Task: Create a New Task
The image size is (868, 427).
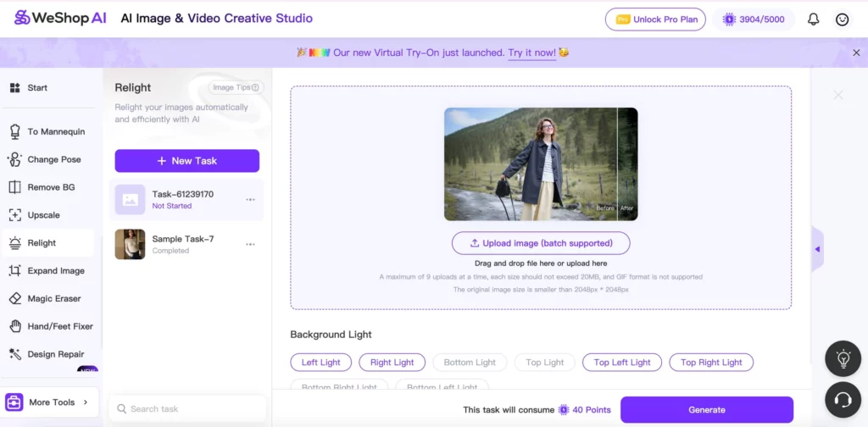Action: point(187,161)
